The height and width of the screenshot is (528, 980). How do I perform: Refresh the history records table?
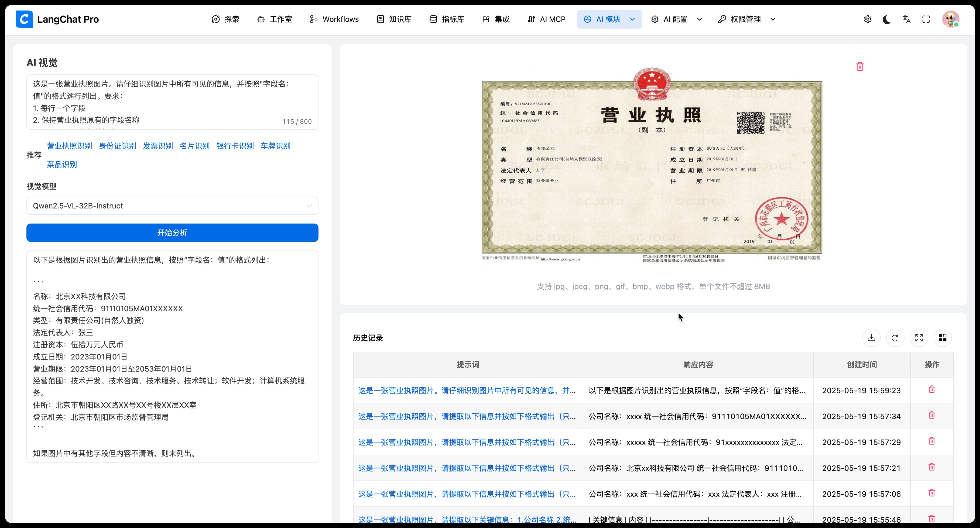pyautogui.click(x=895, y=338)
